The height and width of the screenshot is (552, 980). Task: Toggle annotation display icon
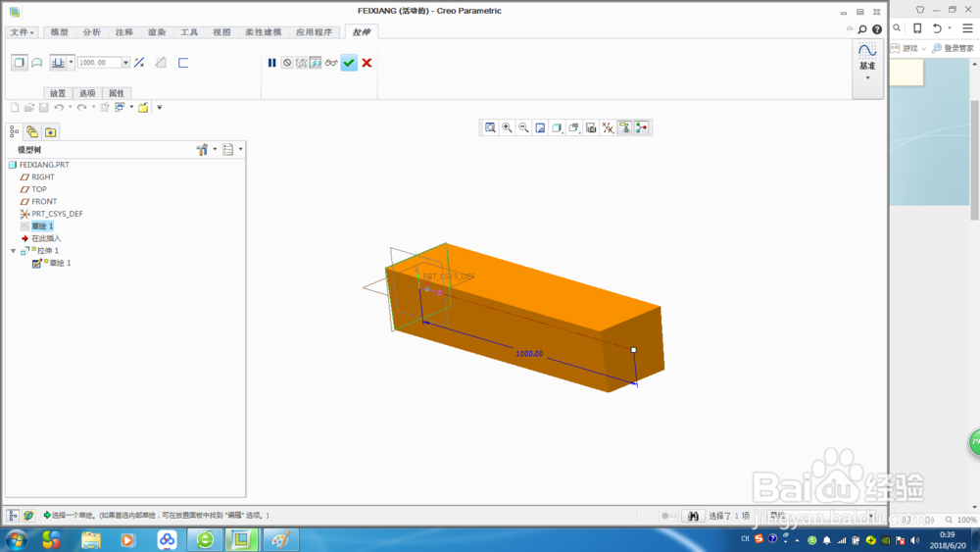click(624, 127)
